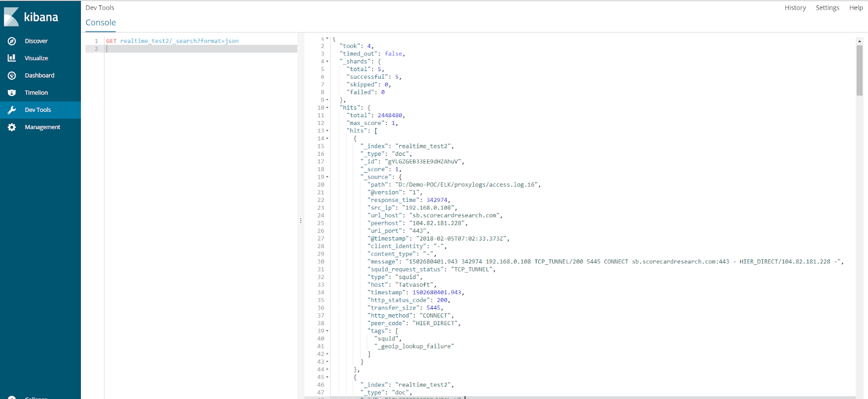This screenshot has height=399, width=868.
Task: Click url_host sb.scorecardresearch.com
Action: 455,216
